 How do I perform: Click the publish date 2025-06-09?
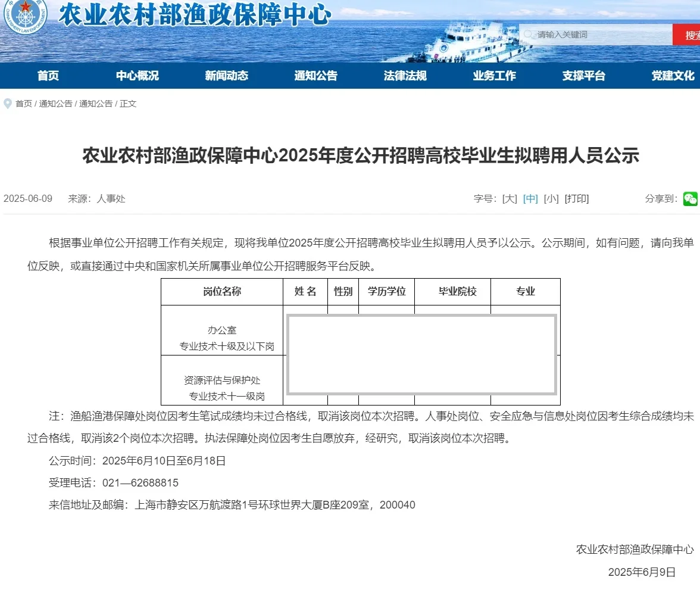coord(27,199)
